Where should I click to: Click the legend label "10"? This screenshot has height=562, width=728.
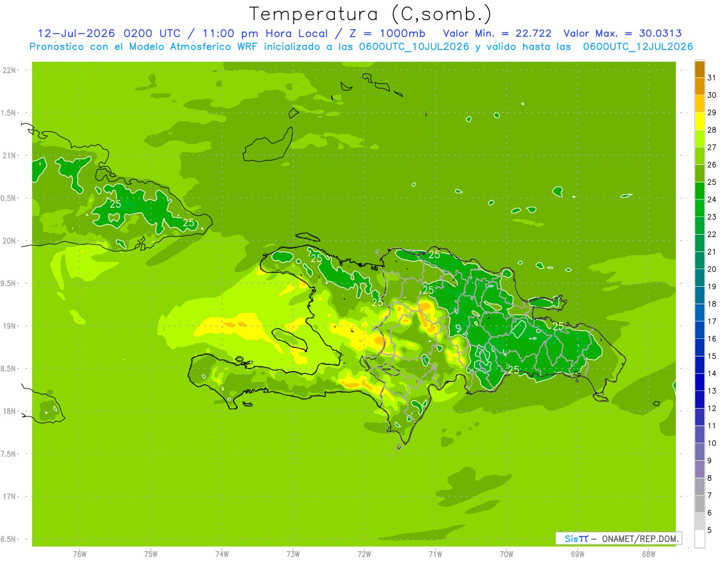(712, 443)
